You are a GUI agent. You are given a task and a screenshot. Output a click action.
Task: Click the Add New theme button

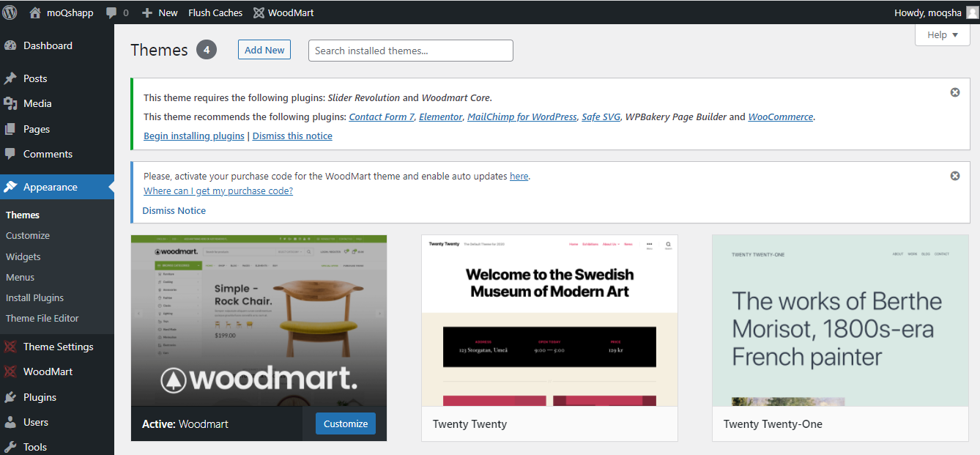(264, 50)
